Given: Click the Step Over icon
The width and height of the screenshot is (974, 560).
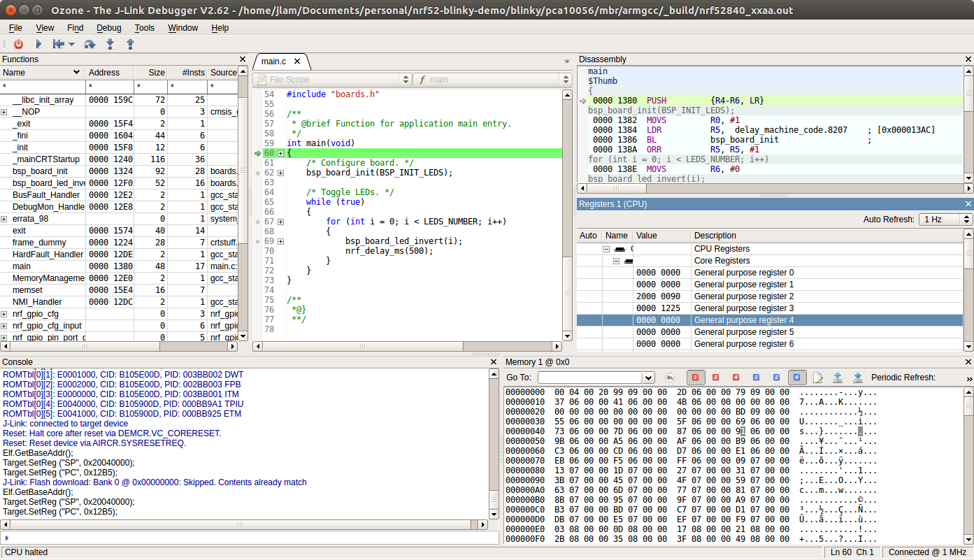Looking at the screenshot, I should [89, 44].
